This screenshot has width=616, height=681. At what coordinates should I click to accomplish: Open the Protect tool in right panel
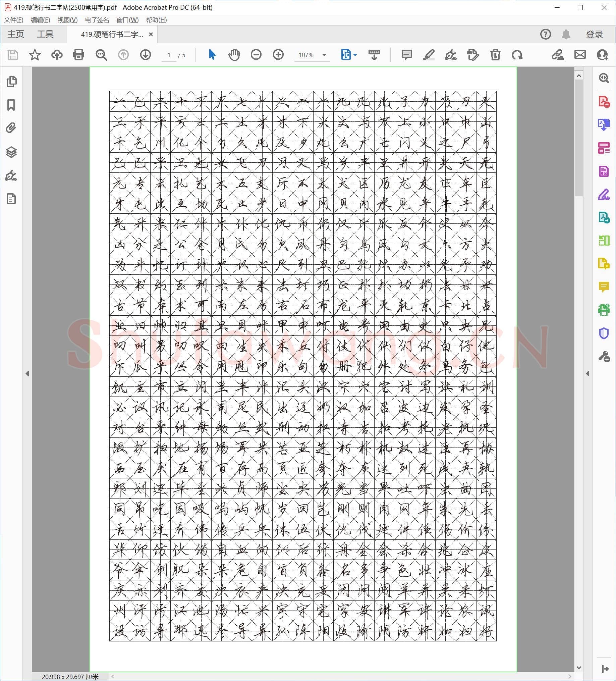click(x=605, y=334)
